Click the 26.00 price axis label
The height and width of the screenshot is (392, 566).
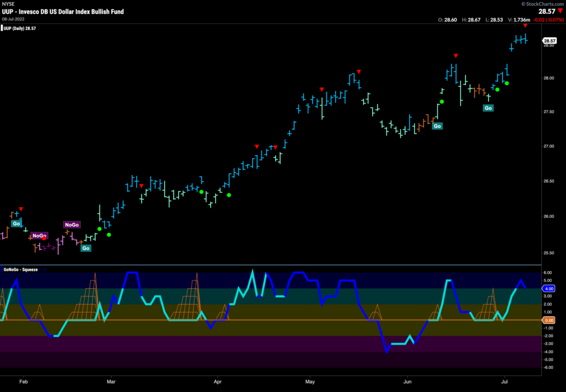click(x=549, y=216)
